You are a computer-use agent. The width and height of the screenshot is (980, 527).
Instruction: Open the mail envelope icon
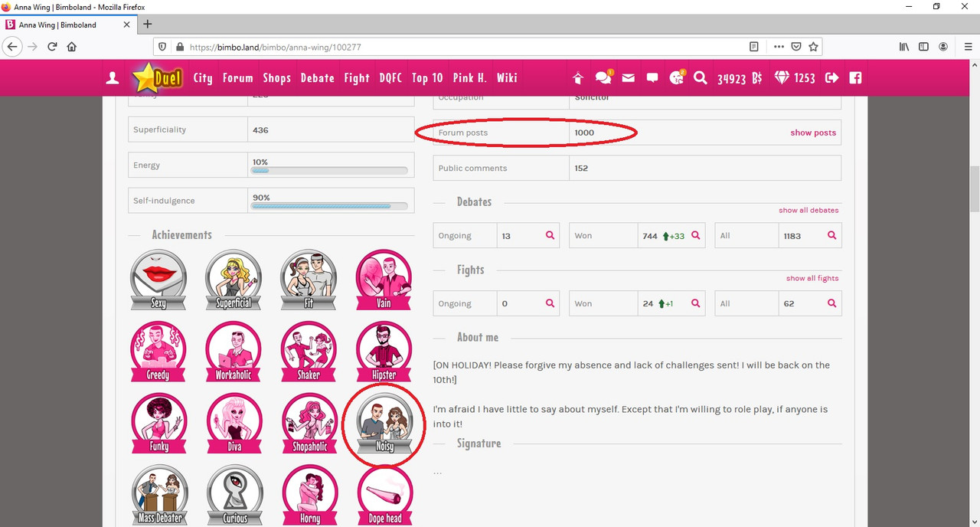click(x=628, y=78)
